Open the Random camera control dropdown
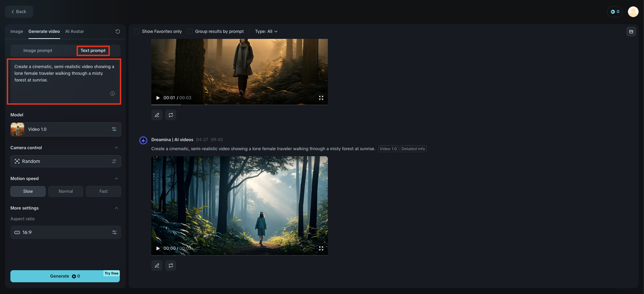 tap(66, 161)
